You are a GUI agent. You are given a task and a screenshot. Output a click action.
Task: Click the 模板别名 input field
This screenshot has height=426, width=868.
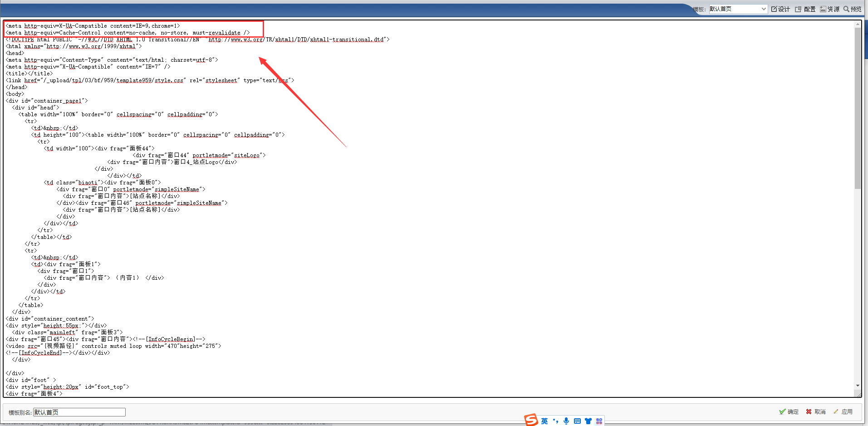click(79, 412)
